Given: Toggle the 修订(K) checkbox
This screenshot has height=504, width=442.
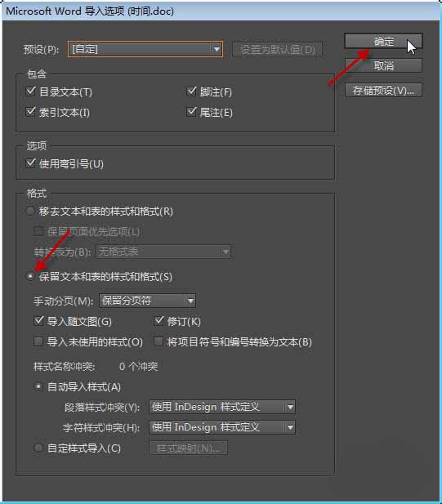Looking at the screenshot, I should click(x=158, y=321).
